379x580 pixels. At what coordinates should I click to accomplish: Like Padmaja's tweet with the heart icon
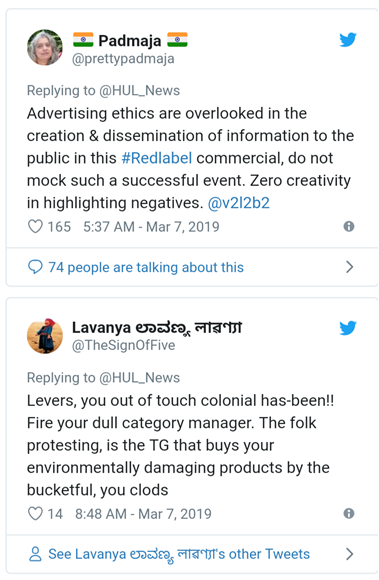click(x=35, y=226)
